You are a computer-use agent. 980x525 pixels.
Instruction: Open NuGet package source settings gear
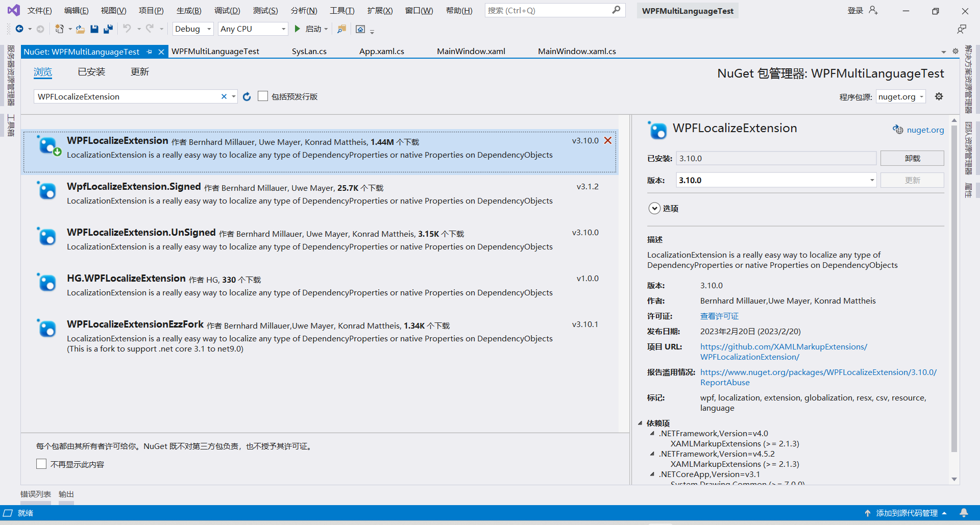click(939, 96)
